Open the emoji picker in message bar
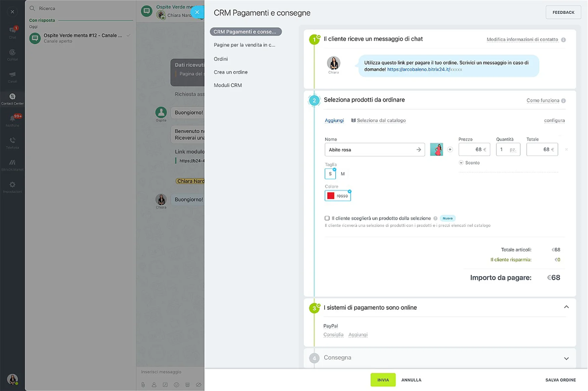 pos(176,385)
